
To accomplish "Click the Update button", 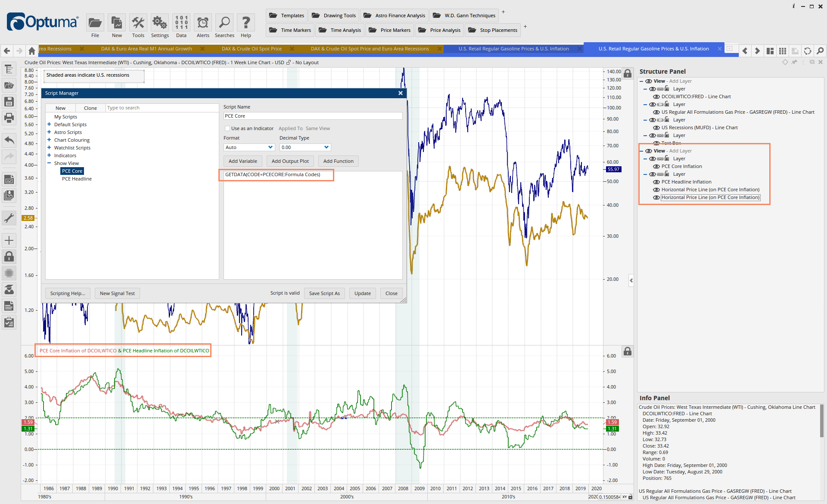I will [x=362, y=293].
